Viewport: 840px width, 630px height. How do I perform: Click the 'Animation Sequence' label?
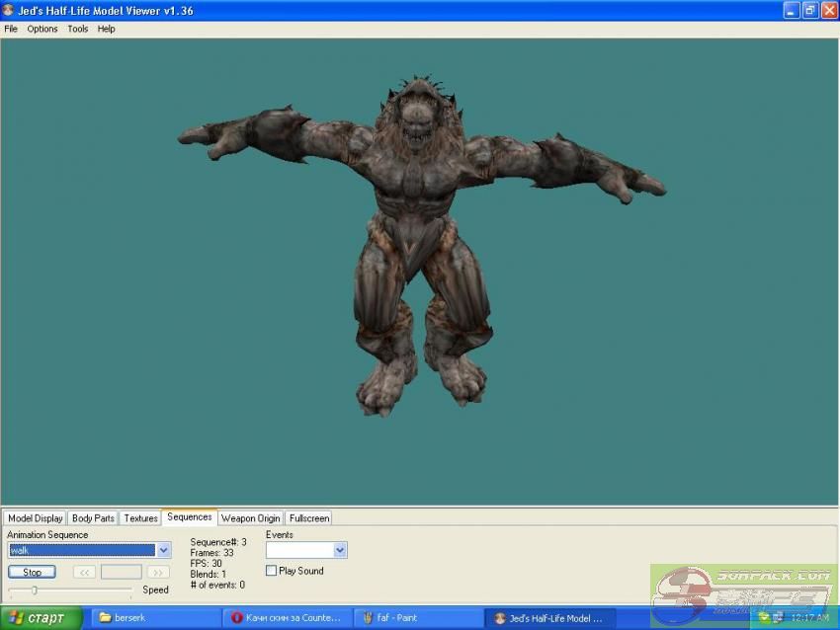click(x=47, y=535)
